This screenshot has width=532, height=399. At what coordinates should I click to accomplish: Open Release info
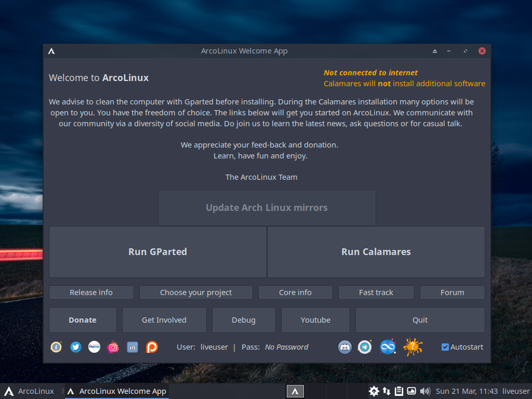[91, 293]
